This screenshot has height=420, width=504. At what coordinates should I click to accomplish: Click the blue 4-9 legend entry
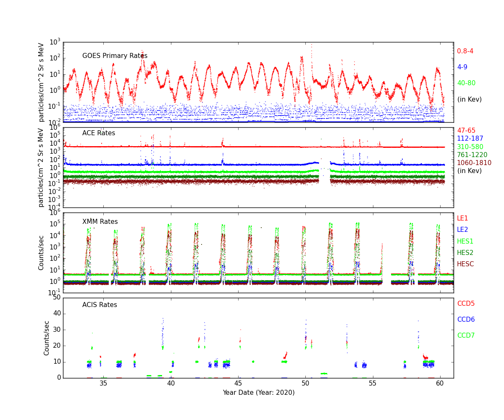[x=462, y=67]
